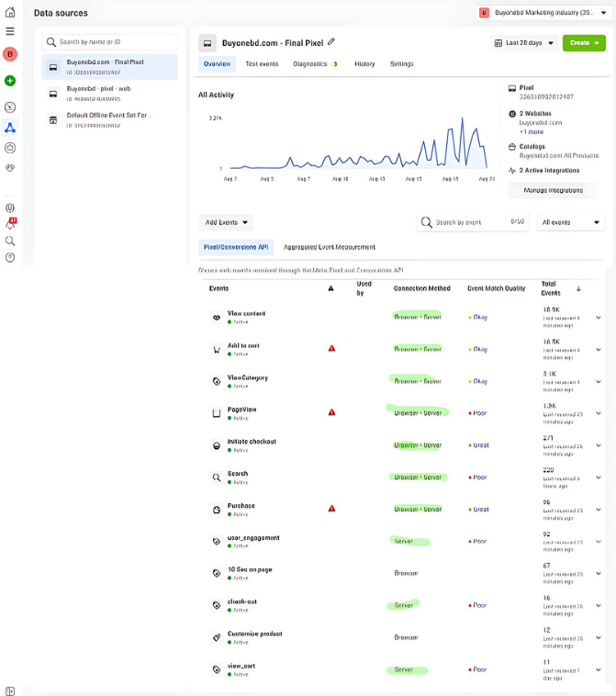Click the pencil icon to rename pixel
The width and height of the screenshot is (616, 696).
(x=331, y=42)
